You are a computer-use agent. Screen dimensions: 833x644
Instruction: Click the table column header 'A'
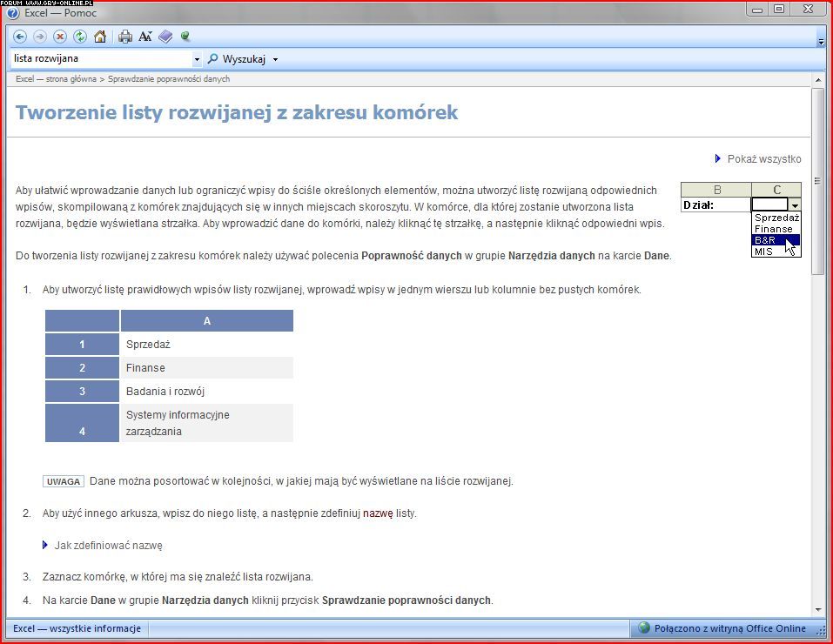pyautogui.click(x=207, y=321)
